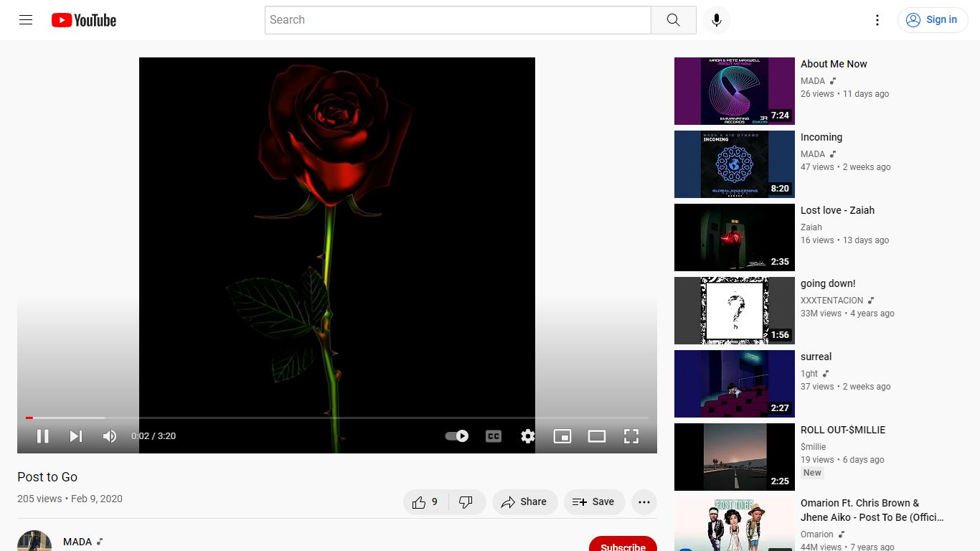Click channel name Omarion
This screenshot has height=551, width=980.
[x=817, y=534]
